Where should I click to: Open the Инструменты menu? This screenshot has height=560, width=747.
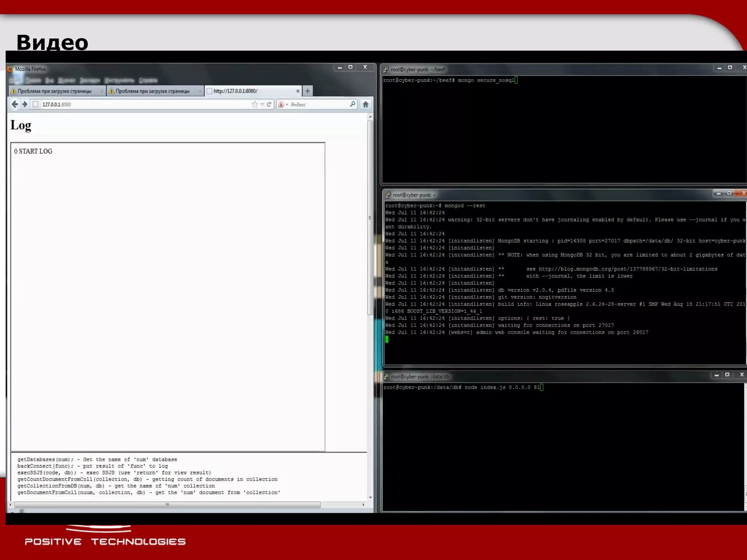click(119, 80)
